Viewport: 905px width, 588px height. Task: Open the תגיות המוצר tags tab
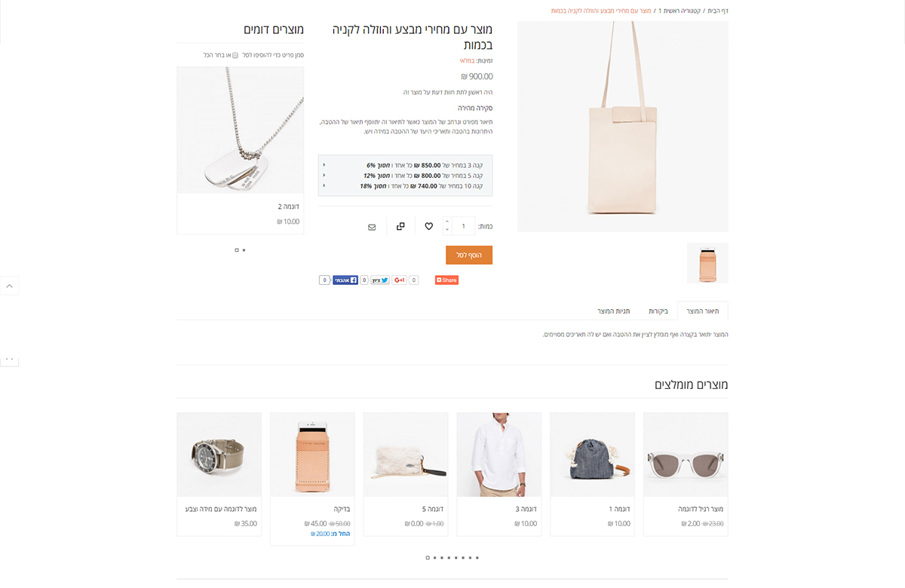click(x=614, y=311)
